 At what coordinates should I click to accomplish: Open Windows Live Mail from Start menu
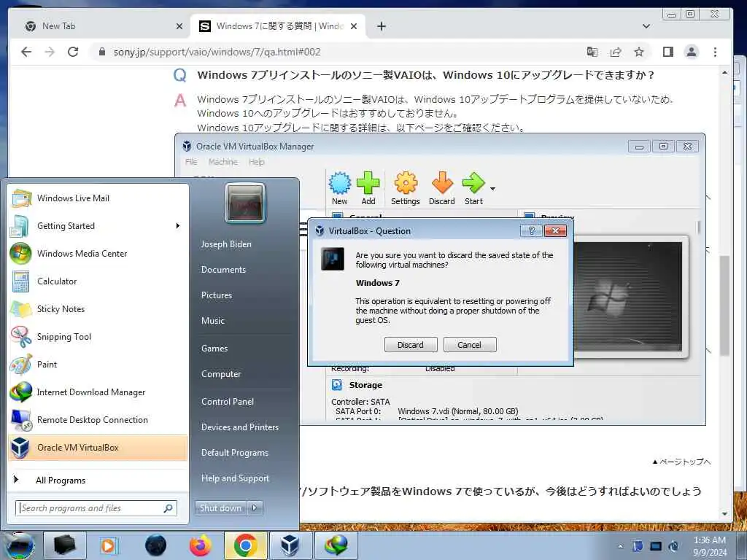point(98,198)
